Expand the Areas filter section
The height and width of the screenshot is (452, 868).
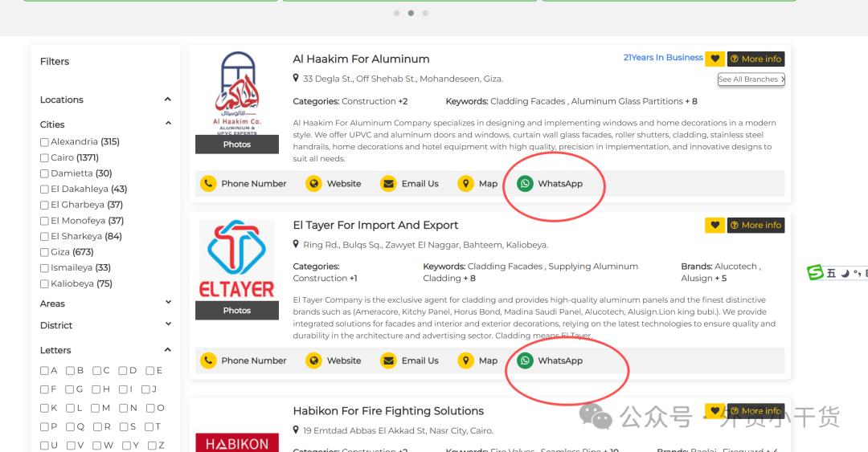(168, 302)
